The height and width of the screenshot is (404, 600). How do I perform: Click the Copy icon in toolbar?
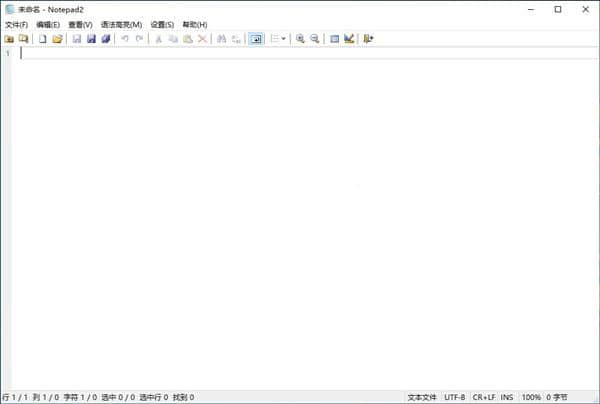(173, 39)
